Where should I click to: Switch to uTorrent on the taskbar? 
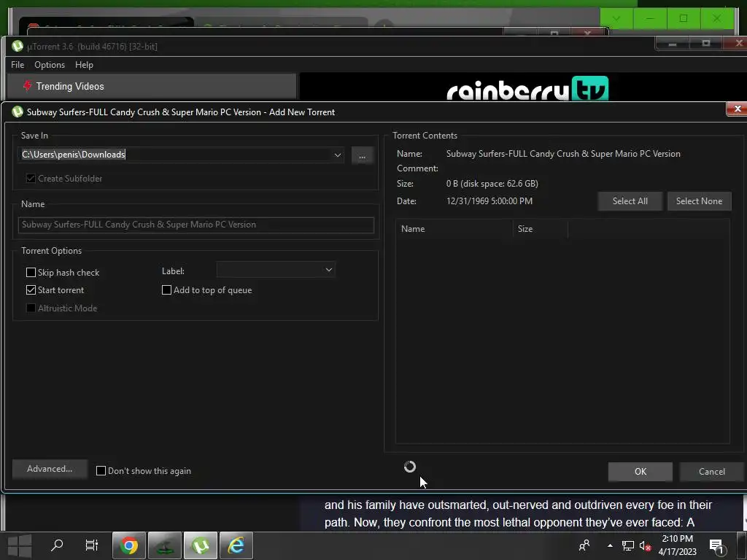[x=201, y=545]
